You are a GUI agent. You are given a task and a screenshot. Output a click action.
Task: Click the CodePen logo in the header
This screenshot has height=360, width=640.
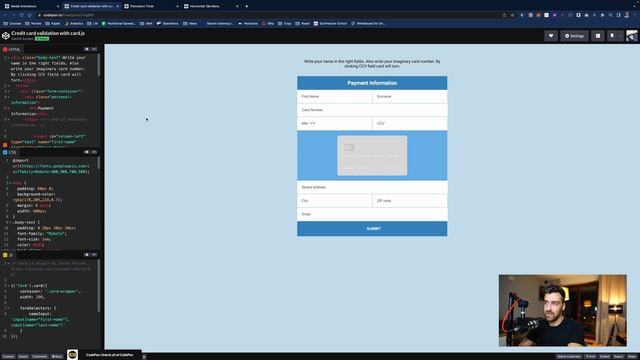click(6, 36)
